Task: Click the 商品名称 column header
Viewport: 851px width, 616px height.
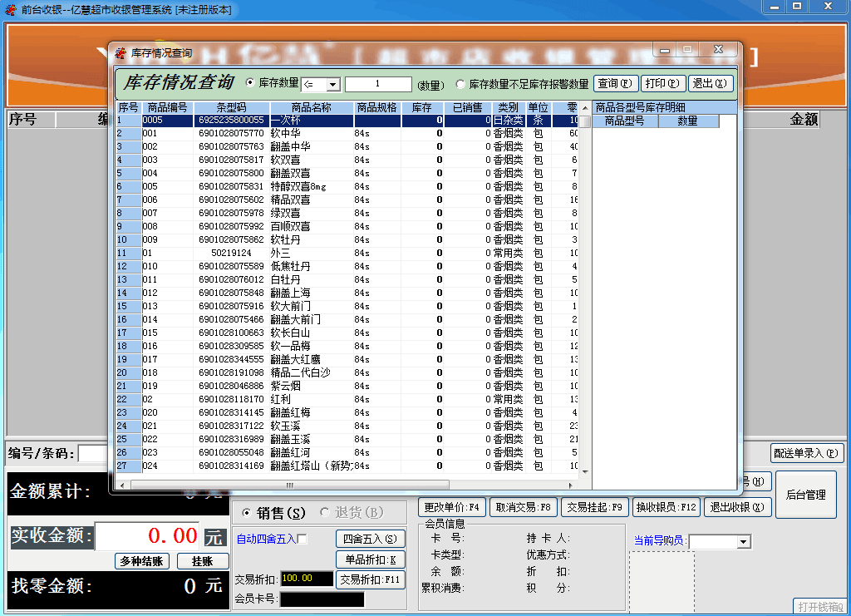Action: tap(312, 108)
